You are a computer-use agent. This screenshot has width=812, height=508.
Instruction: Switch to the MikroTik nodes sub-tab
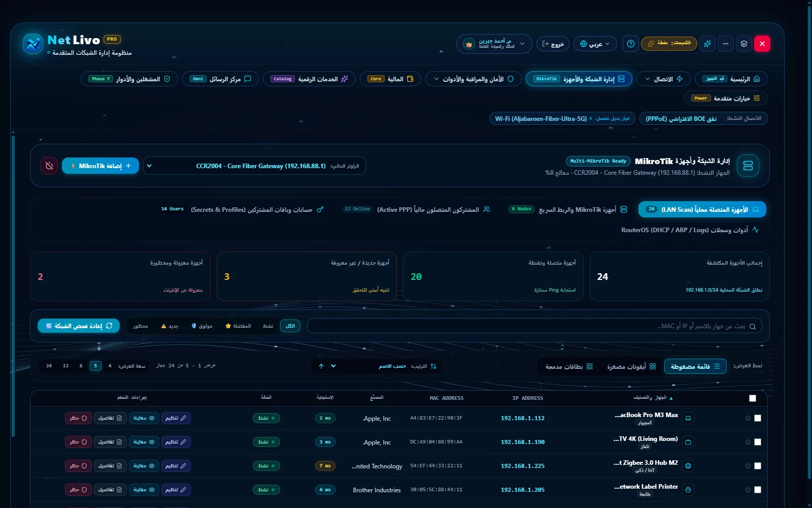(x=568, y=209)
